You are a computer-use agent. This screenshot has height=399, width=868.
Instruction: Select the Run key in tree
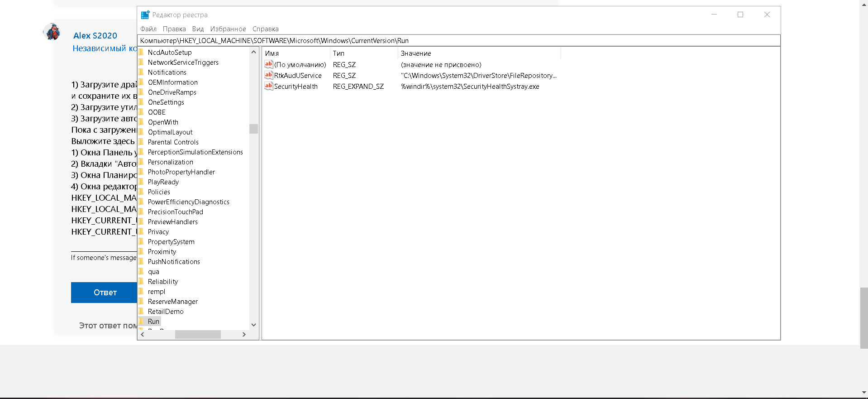[x=153, y=322]
